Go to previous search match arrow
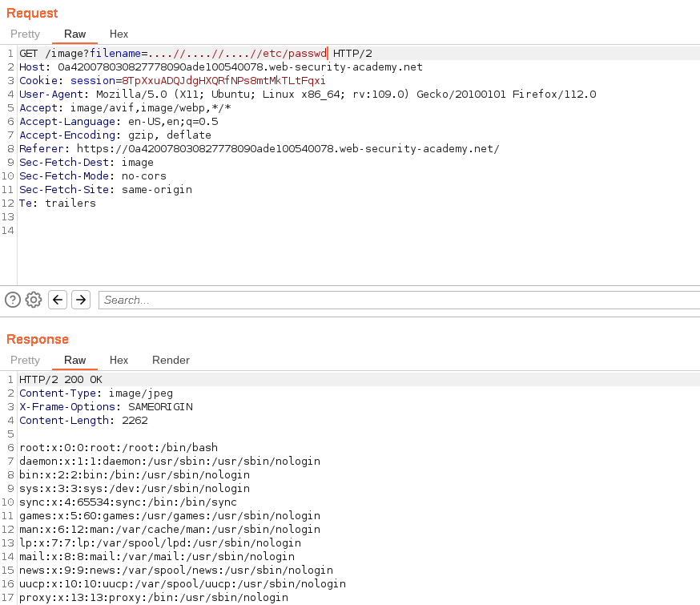The image size is (700, 605). click(x=58, y=300)
